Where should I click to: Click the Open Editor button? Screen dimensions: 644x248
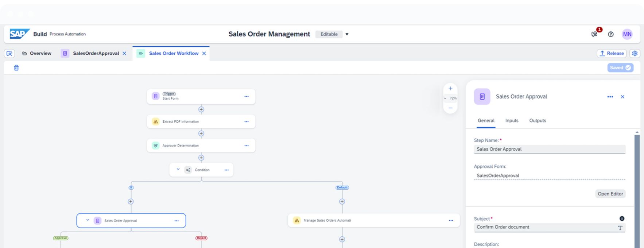pyautogui.click(x=610, y=194)
